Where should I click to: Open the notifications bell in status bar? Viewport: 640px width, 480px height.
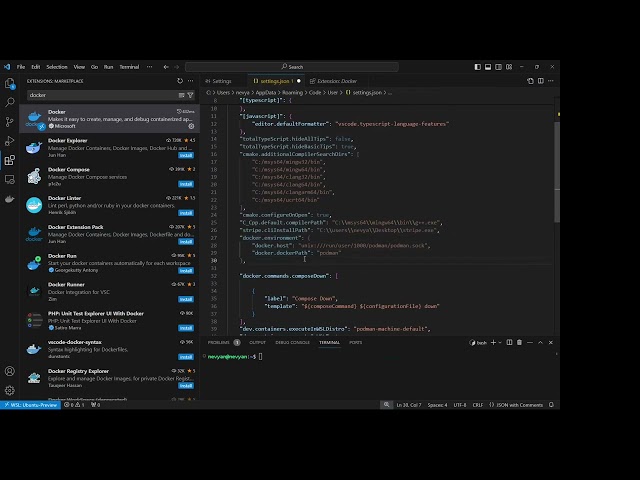click(551, 405)
